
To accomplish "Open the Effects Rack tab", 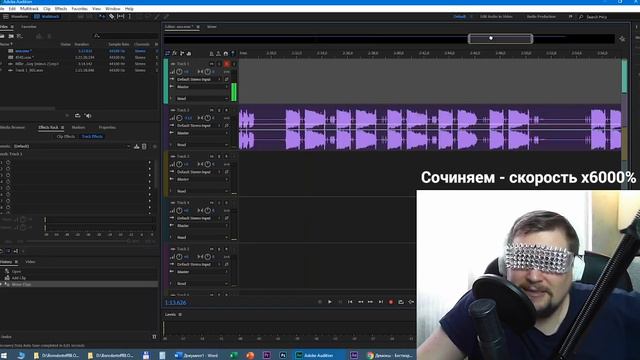I will point(49,127).
